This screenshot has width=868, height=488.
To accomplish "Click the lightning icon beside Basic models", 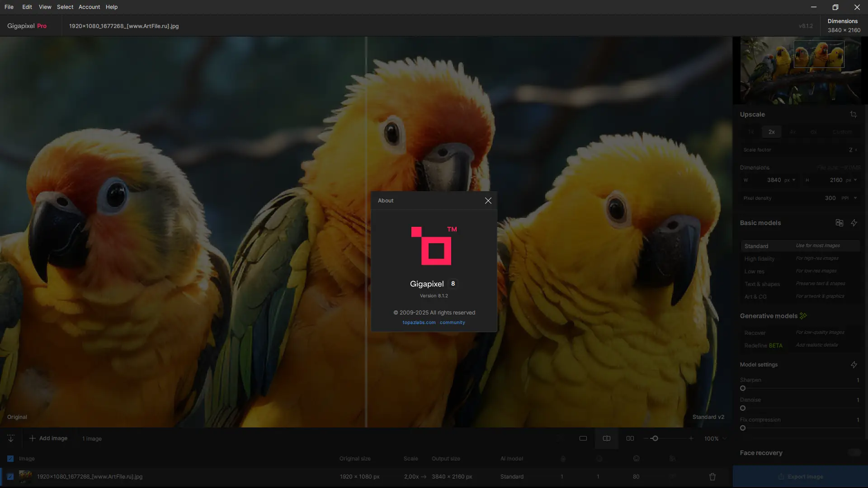I will (854, 223).
